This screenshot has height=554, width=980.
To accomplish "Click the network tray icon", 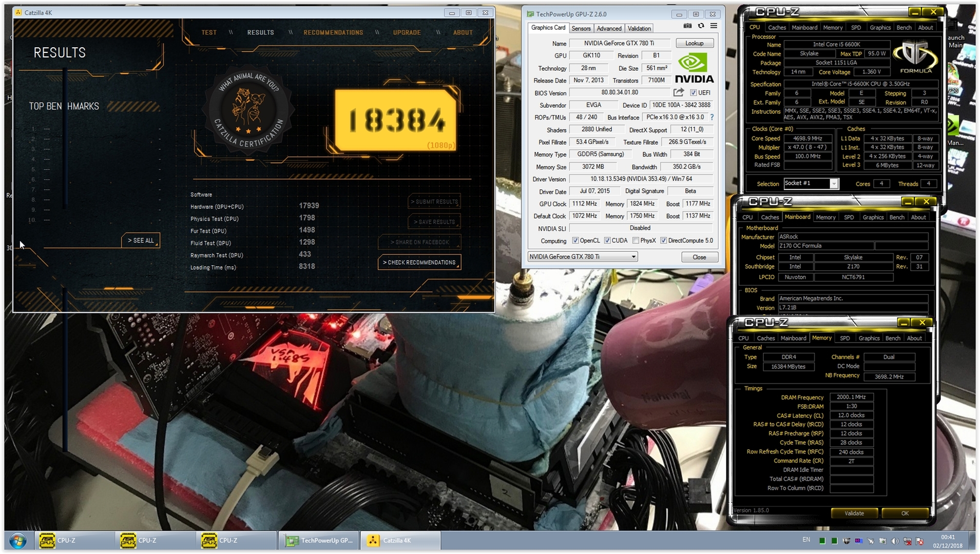I will (x=907, y=541).
